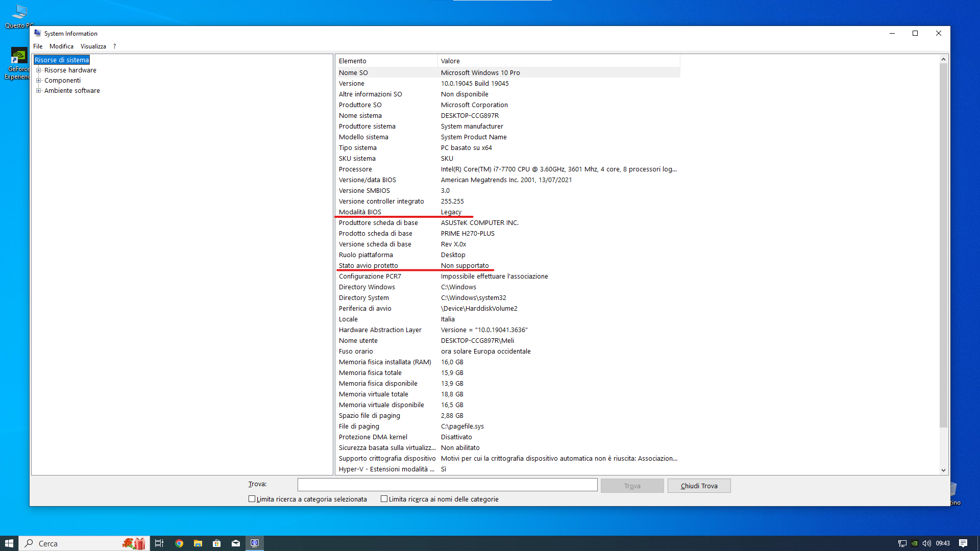Open Microsoft Store from the taskbar
The height and width of the screenshot is (551, 980).
tap(217, 543)
